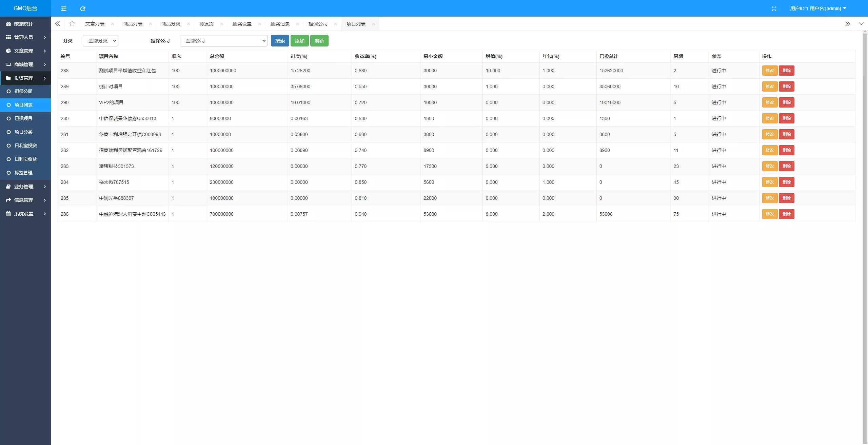The image size is (868, 445).
Task: Open 项目分类 in the sidebar
Action: click(x=25, y=132)
